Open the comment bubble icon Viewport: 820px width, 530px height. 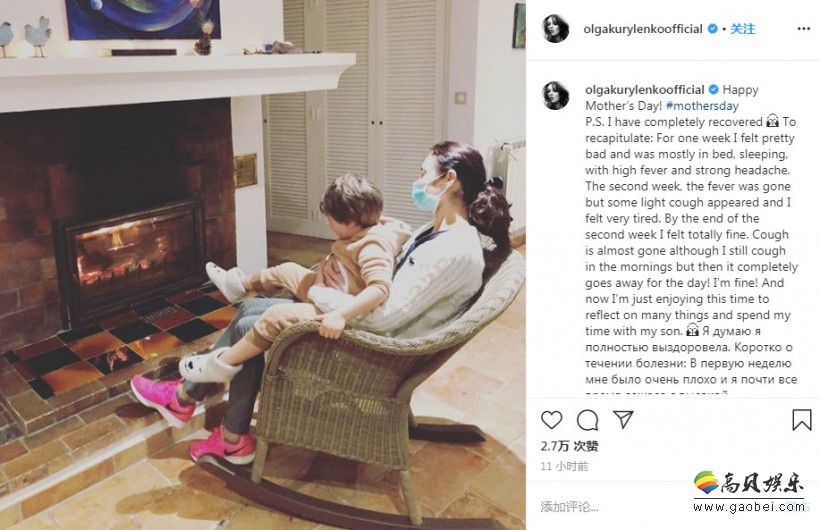pyautogui.click(x=587, y=420)
